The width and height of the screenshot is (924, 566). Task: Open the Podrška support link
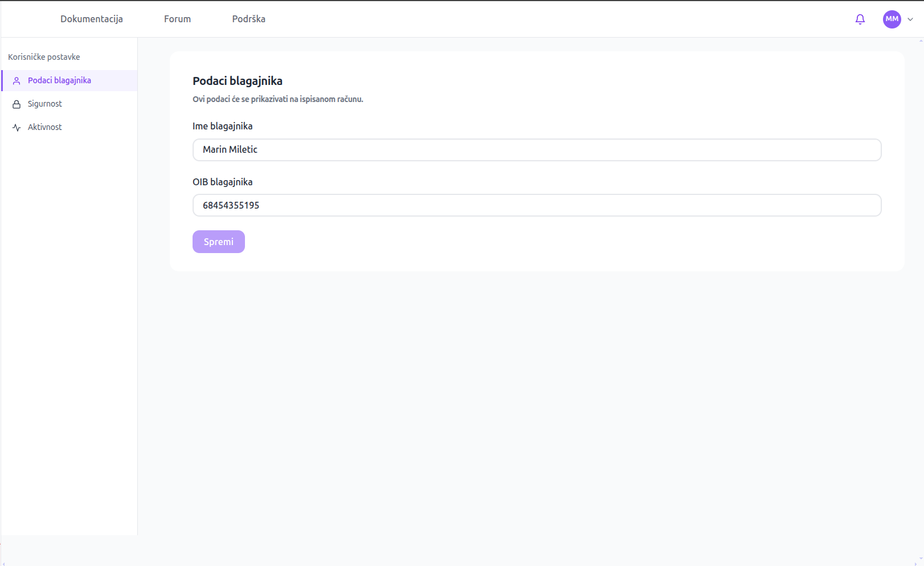tap(248, 19)
